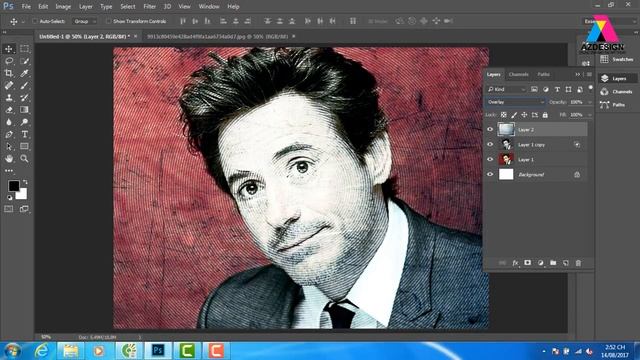Open the Kind filter dropdown

(506, 89)
